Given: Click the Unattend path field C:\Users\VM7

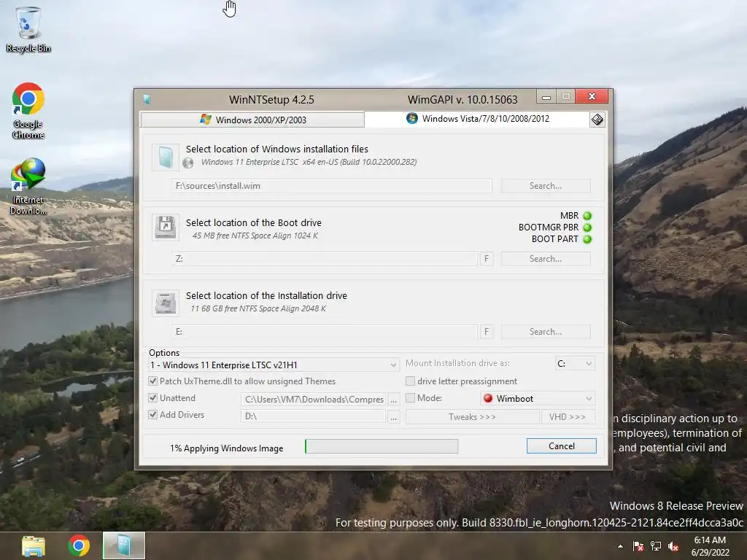Looking at the screenshot, I should 314,399.
